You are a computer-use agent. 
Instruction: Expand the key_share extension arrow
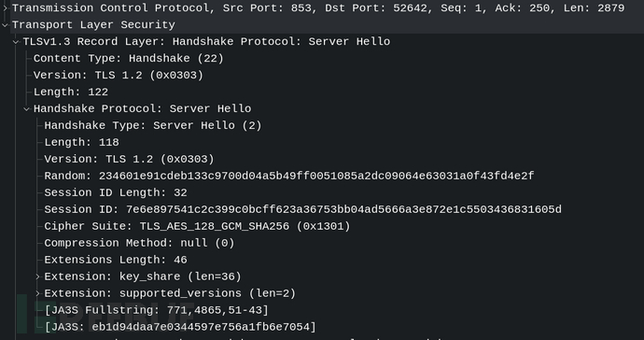click(37, 276)
